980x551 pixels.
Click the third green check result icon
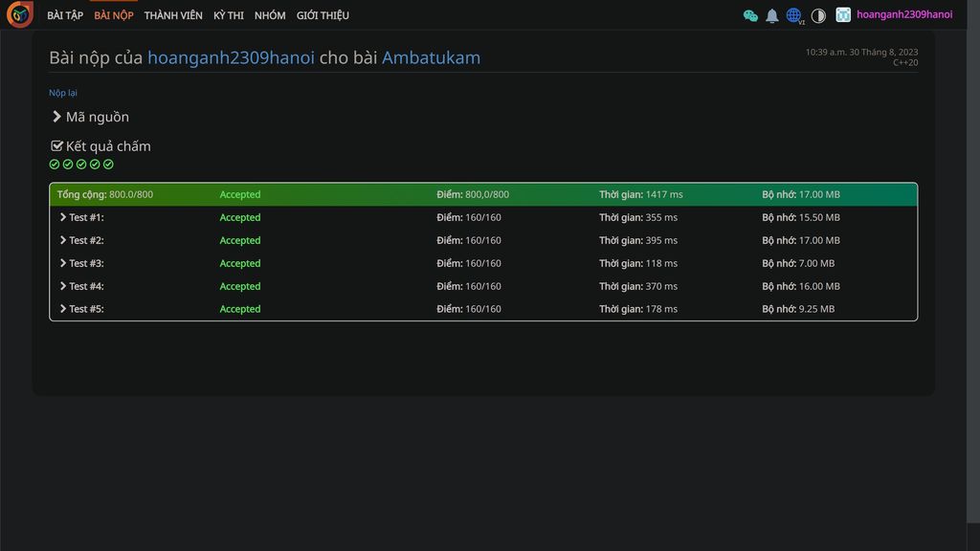click(81, 165)
